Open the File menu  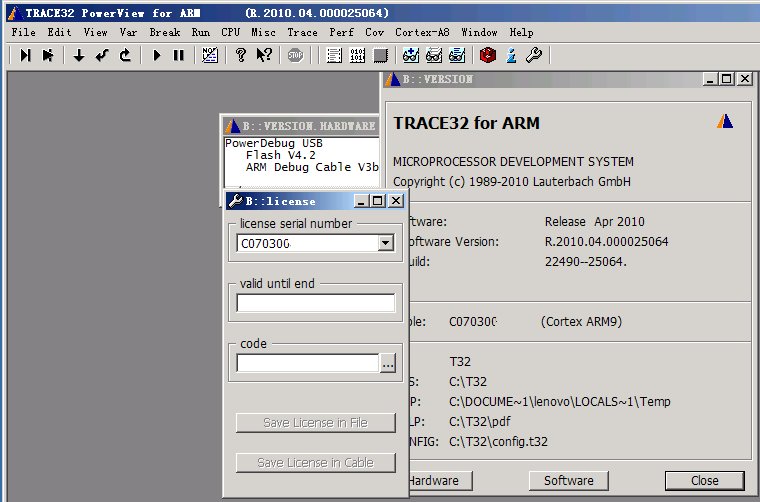(23, 32)
